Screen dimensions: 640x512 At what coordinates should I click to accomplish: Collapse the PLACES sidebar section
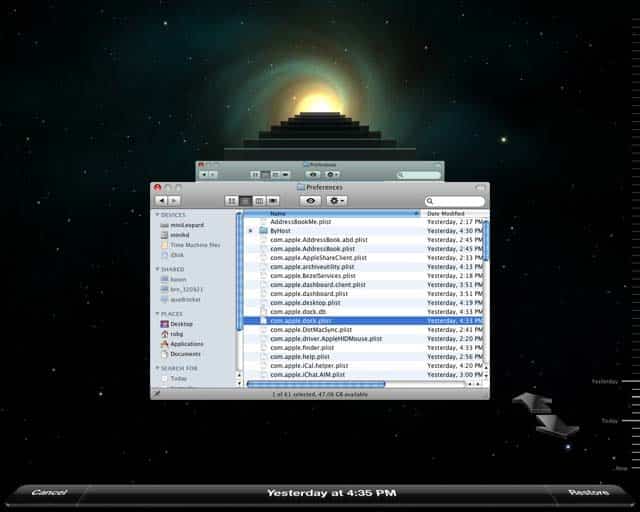[157, 314]
